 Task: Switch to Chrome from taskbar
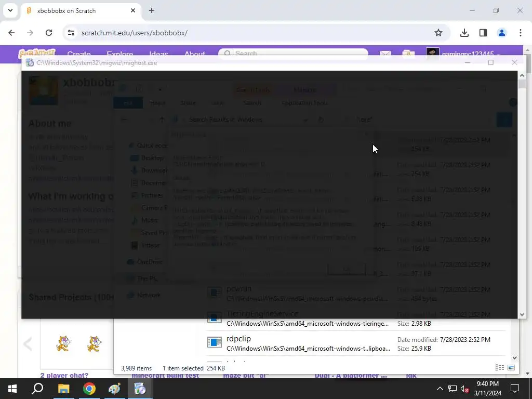point(89,389)
